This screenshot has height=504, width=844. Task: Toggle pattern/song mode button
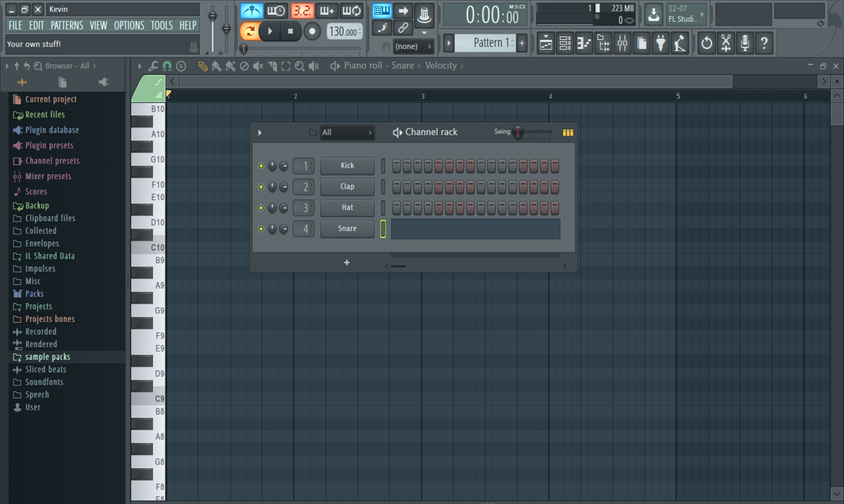(x=250, y=31)
